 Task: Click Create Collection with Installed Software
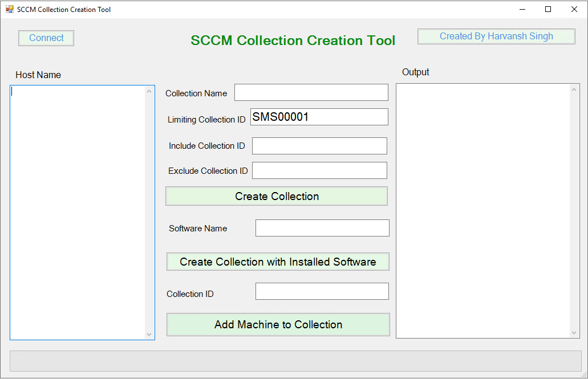[x=278, y=262]
